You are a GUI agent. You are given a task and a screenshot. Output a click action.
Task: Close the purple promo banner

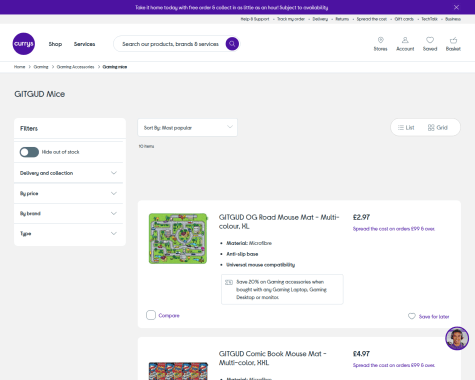(x=456, y=7)
